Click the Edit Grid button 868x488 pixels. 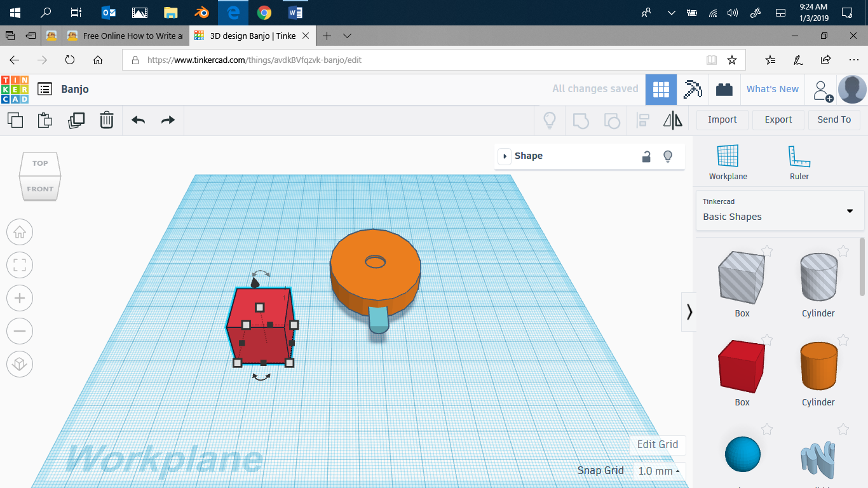coord(658,444)
